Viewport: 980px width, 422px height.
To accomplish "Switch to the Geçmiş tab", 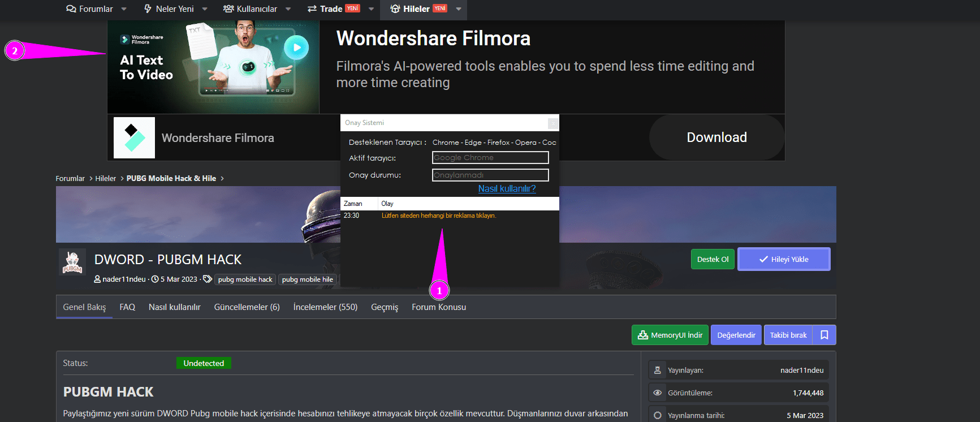I will (385, 307).
